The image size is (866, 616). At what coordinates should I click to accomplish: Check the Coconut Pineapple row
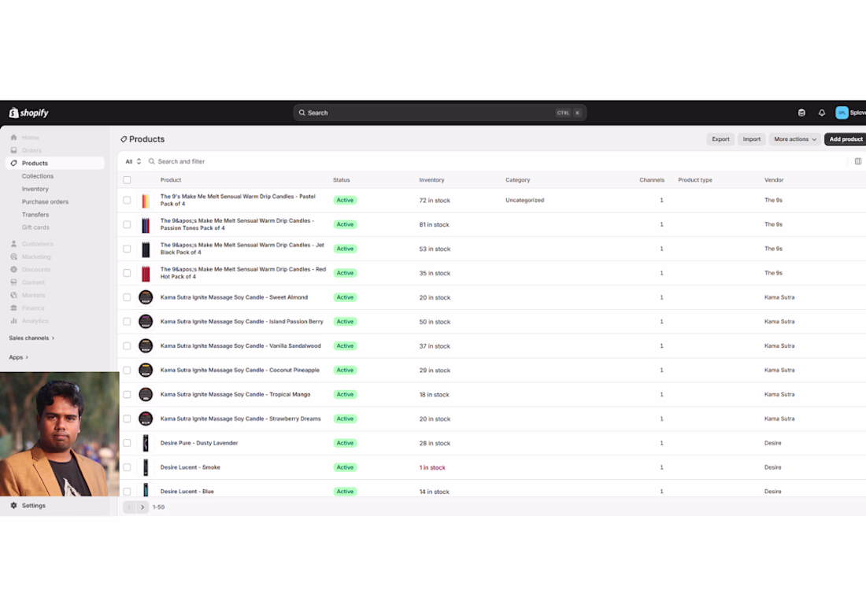(x=127, y=371)
